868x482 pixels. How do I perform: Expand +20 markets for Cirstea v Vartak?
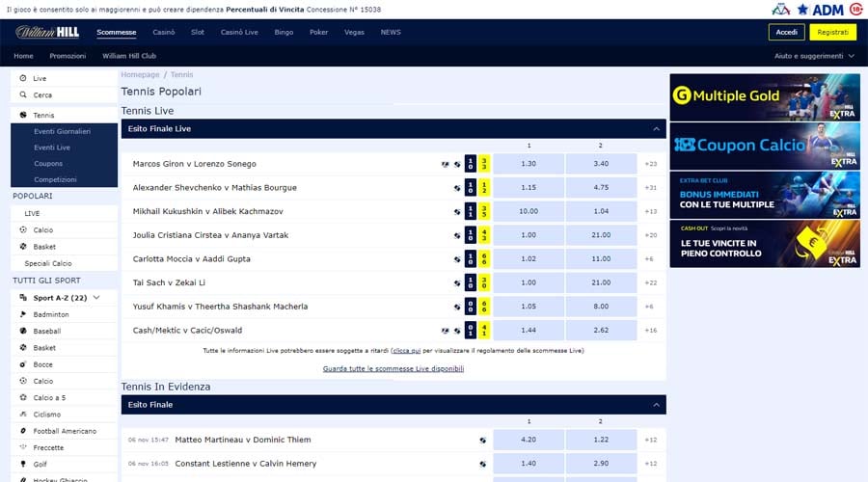(x=650, y=235)
